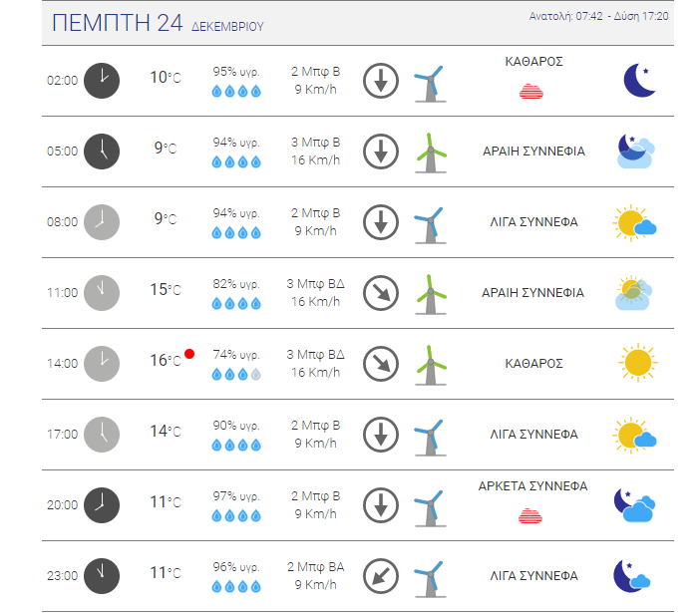700x613 pixels.
Task: Click the ΛΙΓΑ ΣΥΝΝΕΦΑ label at 23:00
Action: pos(533,576)
